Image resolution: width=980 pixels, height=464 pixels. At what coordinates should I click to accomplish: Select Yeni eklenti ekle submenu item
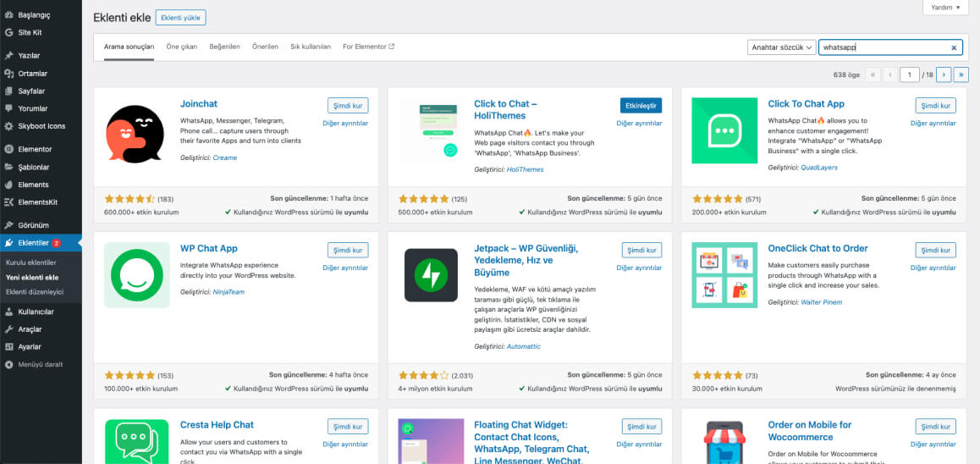[x=32, y=277]
